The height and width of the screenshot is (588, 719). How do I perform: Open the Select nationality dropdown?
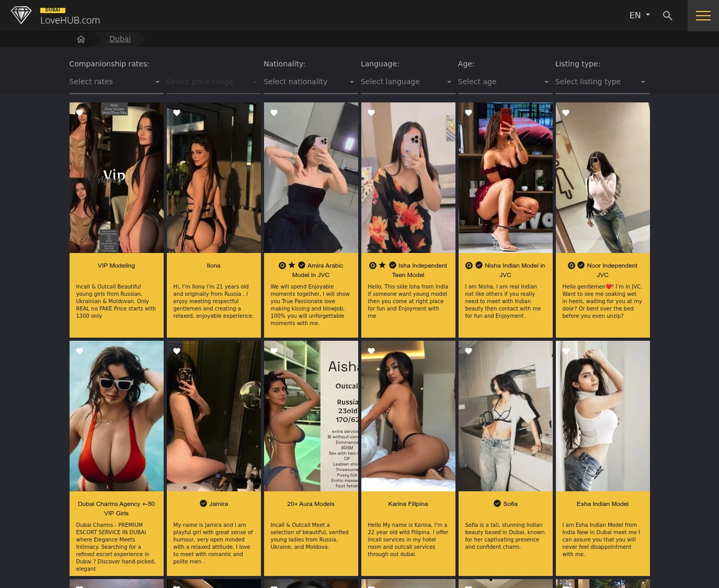click(x=311, y=82)
